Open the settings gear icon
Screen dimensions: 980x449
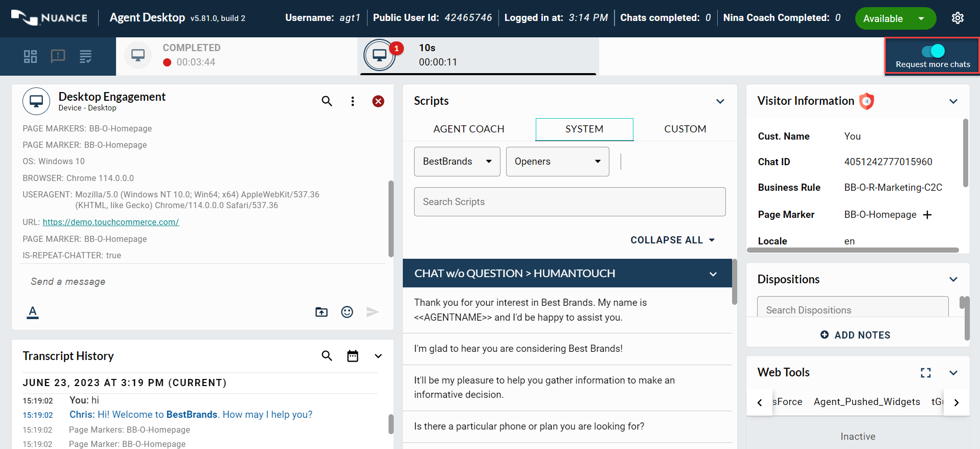pos(958,18)
